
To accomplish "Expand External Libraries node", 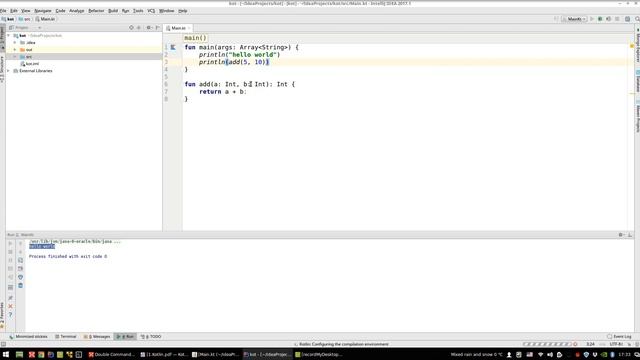I will tap(9, 71).
